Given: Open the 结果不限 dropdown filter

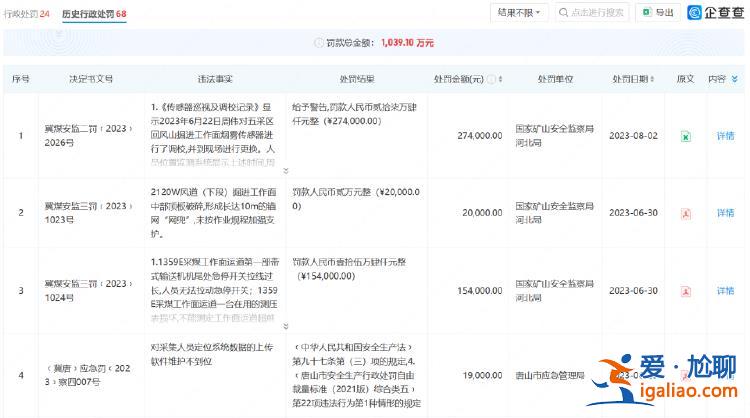Looking at the screenshot, I should [x=521, y=13].
